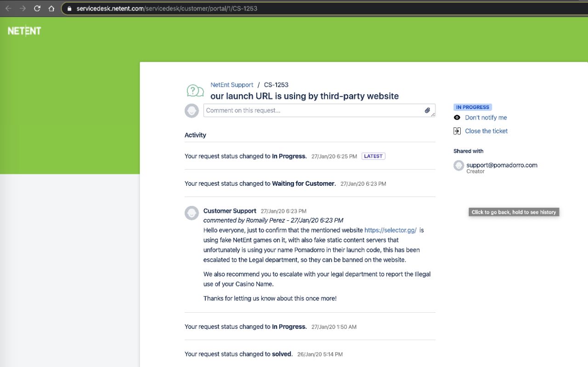
Task: Click the 'commented by Romaily Perez' line
Action: [273, 220]
